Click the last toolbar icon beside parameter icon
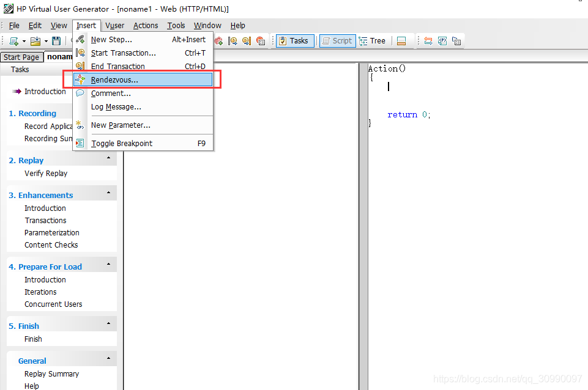 456,41
